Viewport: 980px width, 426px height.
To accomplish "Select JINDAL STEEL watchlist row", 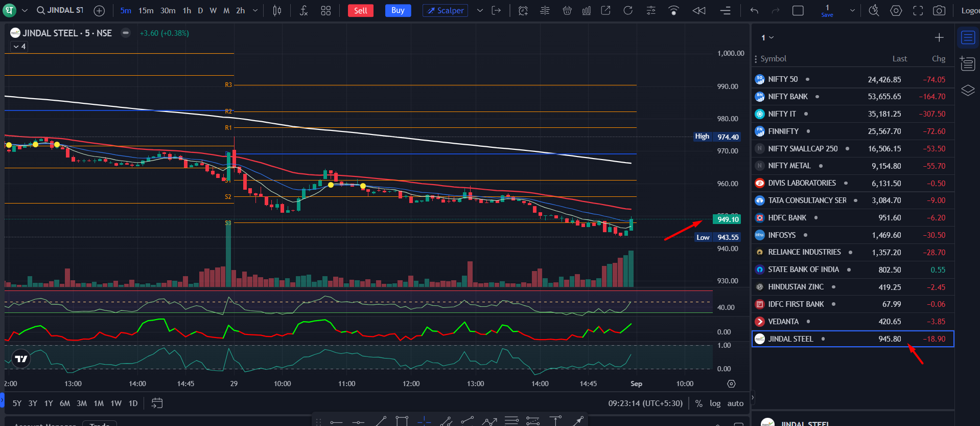I will (853, 339).
